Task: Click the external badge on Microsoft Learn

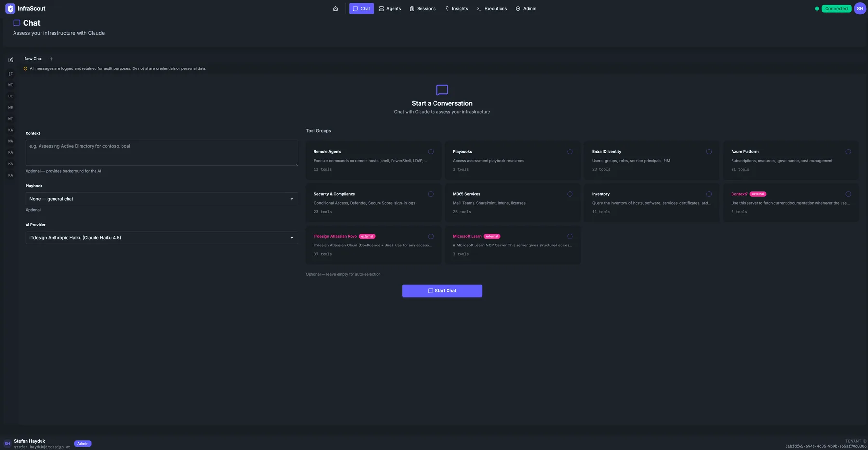Action: 492,237
